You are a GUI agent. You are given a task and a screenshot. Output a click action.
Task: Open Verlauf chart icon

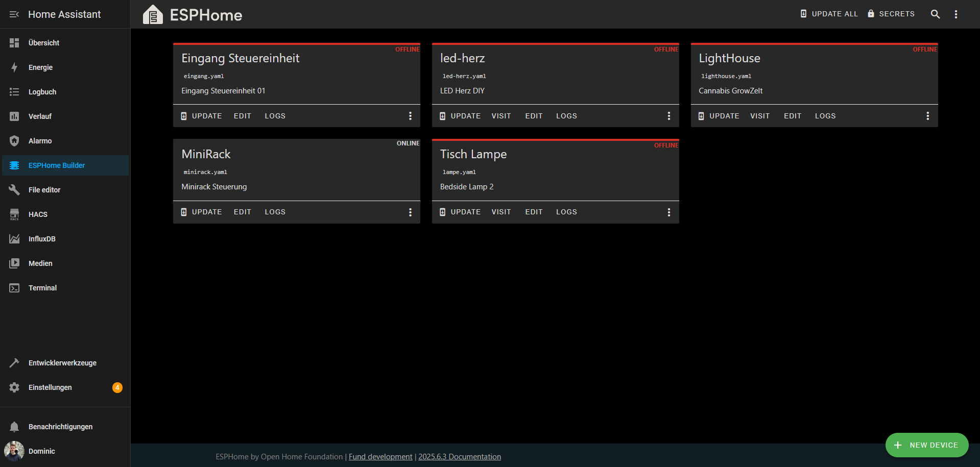[x=14, y=116]
